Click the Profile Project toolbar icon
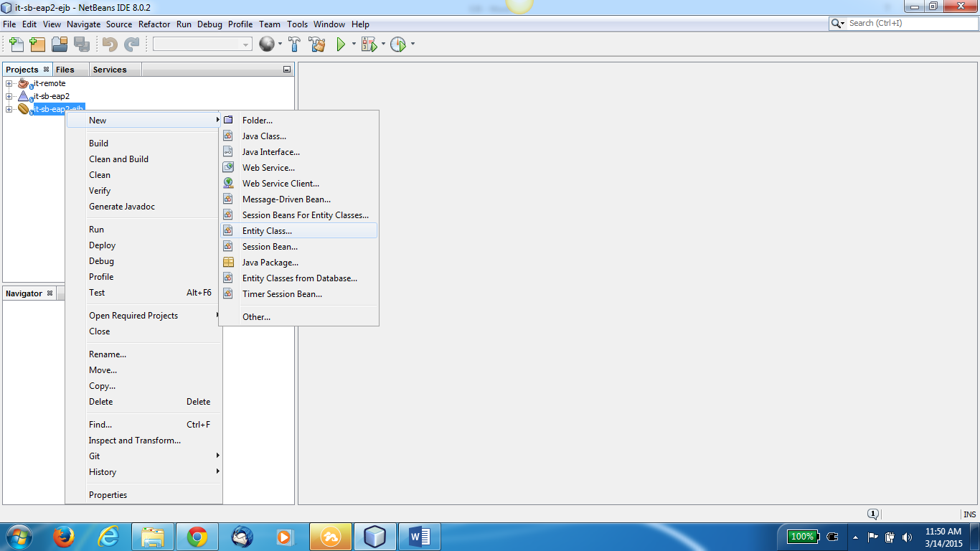Viewport: 980px width, 551px height. pos(398,44)
